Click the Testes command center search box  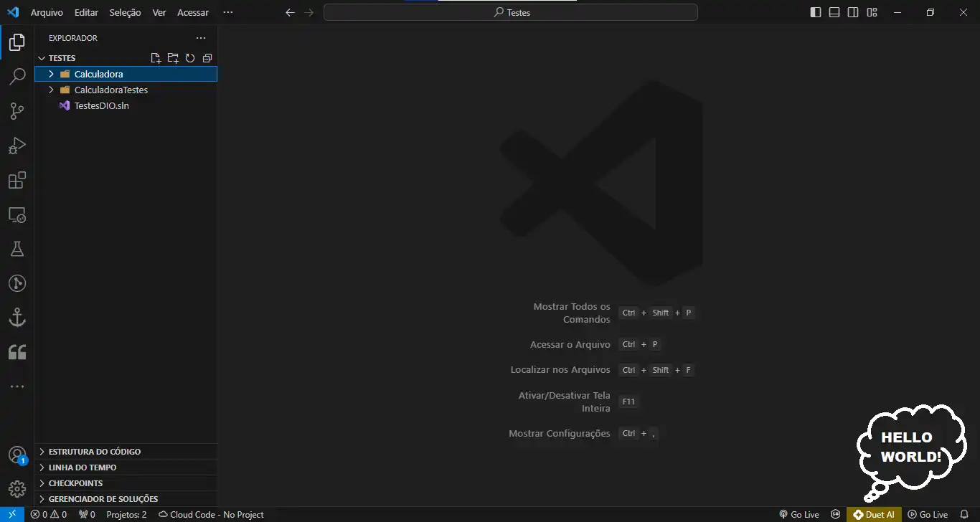(x=511, y=12)
